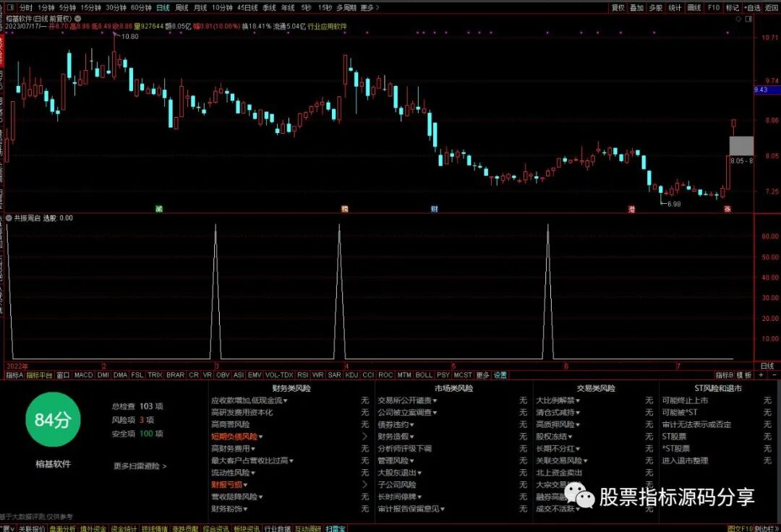Screen dimensions: 781x532
Task: Click the 财 event marker under the chart
Action: pyautogui.click(x=435, y=209)
